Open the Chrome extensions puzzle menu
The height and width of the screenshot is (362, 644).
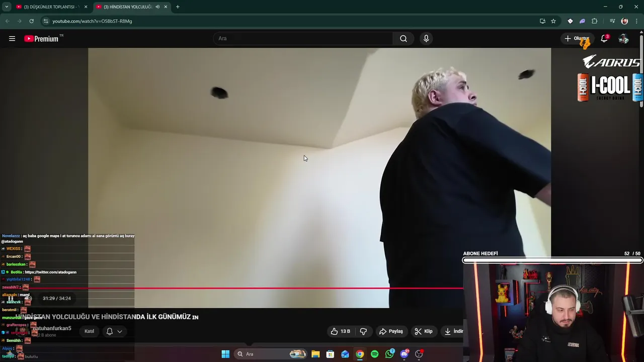595,21
